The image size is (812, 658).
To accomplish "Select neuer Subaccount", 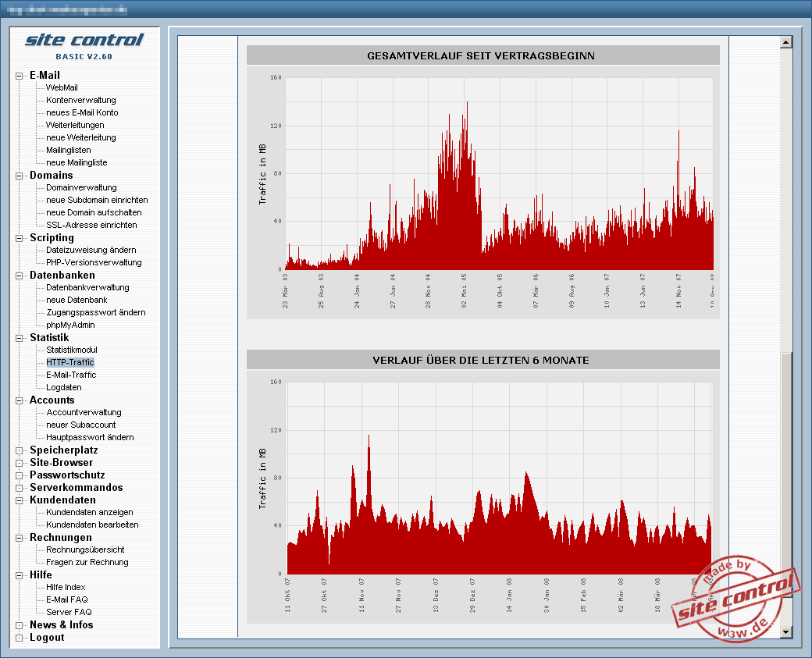I will tap(80, 425).
